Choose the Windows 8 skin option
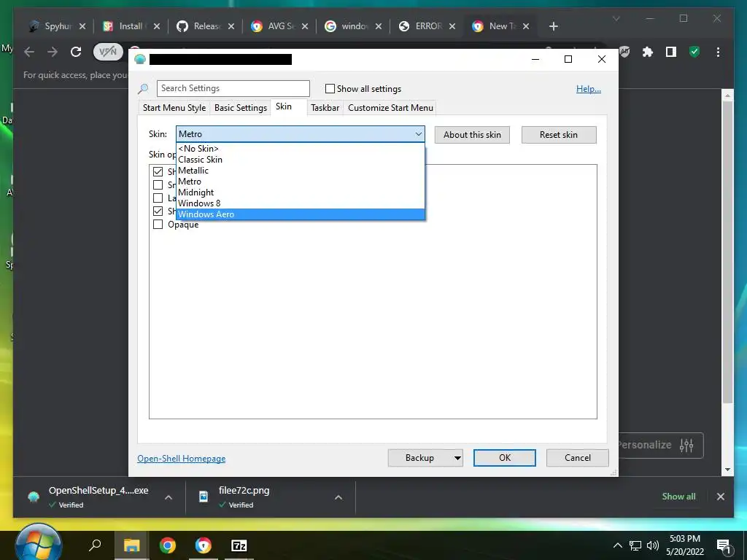Image resolution: width=747 pixels, height=560 pixels. pos(300,203)
